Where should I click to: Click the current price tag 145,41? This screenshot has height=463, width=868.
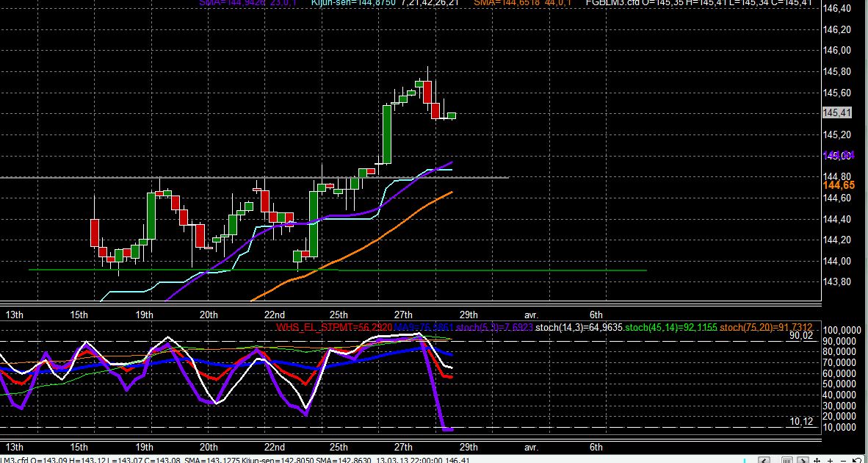click(836, 113)
